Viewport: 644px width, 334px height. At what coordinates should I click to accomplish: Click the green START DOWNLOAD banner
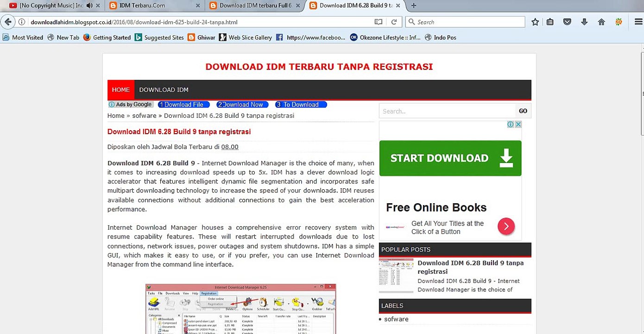click(x=450, y=158)
